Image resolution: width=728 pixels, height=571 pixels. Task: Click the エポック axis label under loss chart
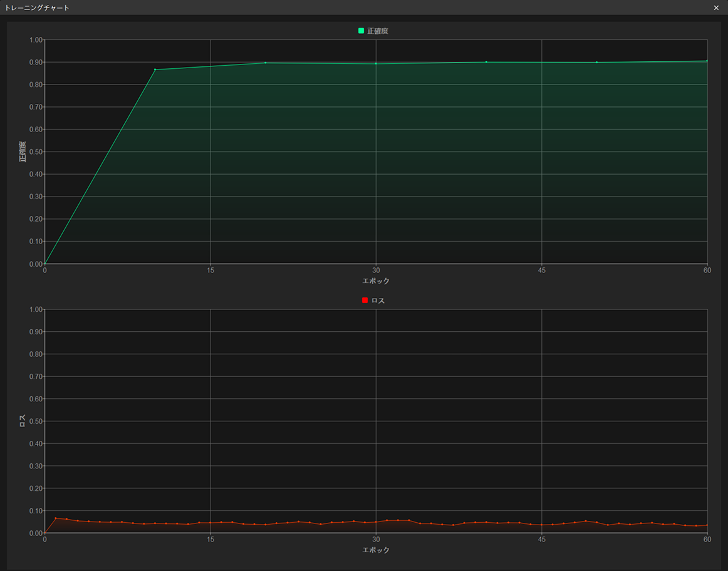tap(376, 550)
